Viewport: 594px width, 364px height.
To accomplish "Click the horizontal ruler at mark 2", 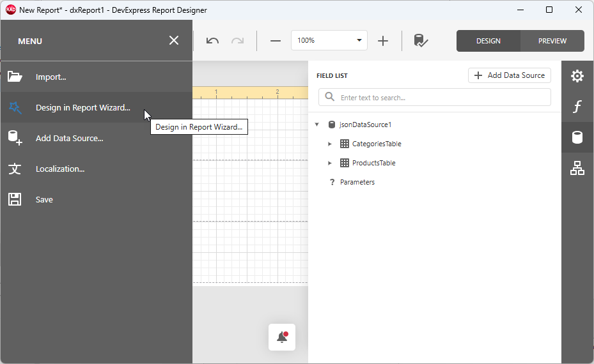I will click(x=277, y=93).
